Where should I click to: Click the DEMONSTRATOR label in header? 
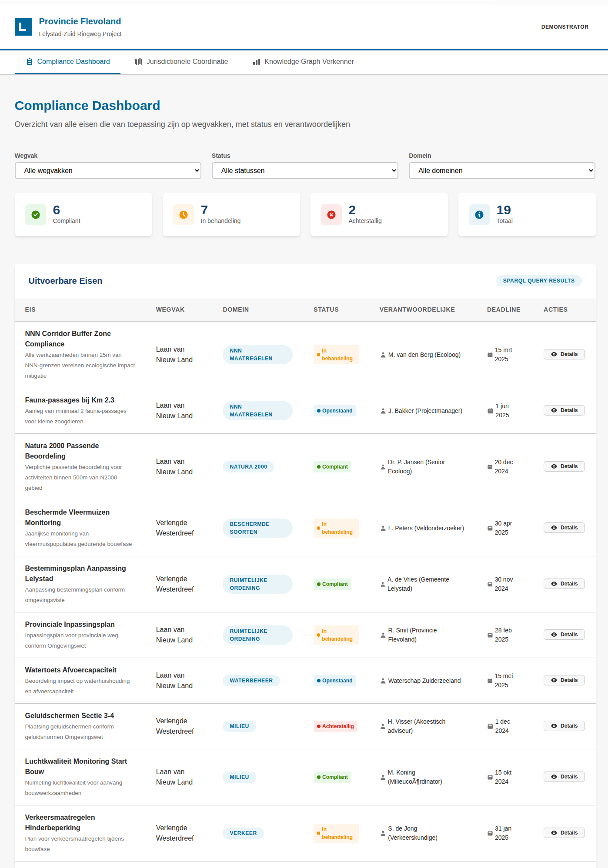click(565, 27)
